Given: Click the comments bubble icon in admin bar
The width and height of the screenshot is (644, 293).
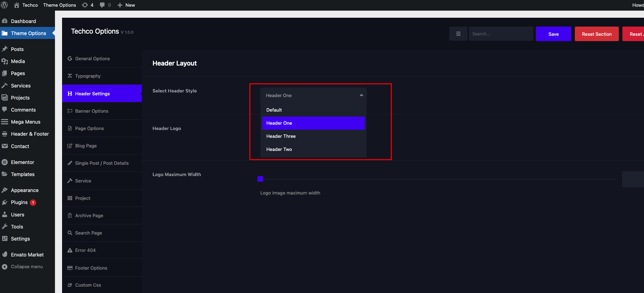Looking at the screenshot, I should [102, 5].
